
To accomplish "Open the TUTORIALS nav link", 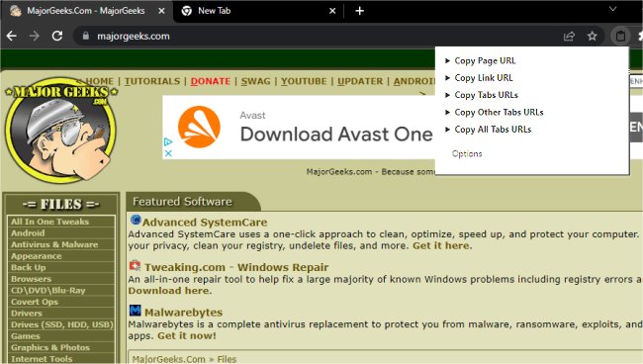I will click(152, 81).
